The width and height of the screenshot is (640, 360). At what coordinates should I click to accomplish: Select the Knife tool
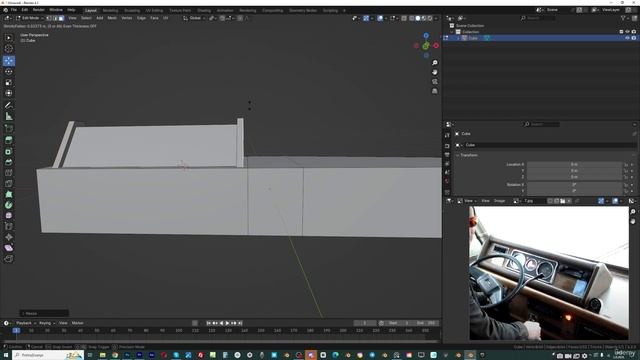coord(9,183)
